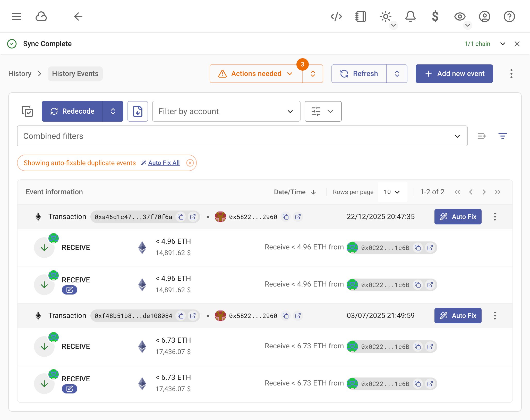Navigate back using the arrow icon

pos(78,16)
